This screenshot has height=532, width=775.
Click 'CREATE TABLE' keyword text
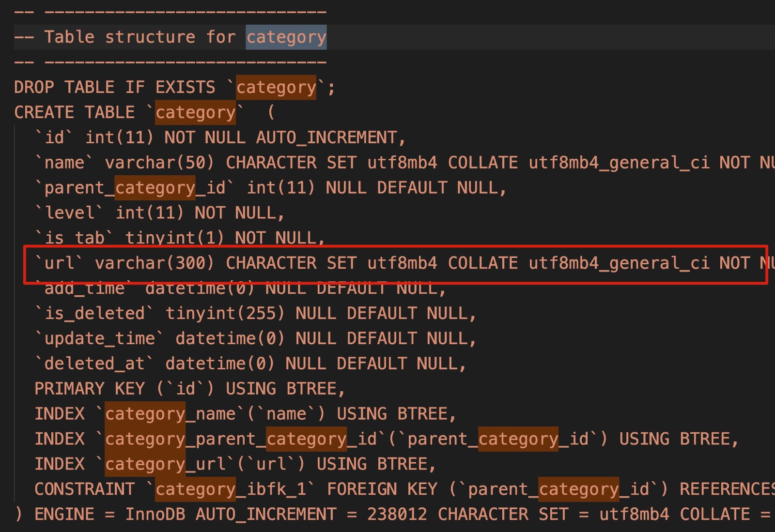[75, 112]
